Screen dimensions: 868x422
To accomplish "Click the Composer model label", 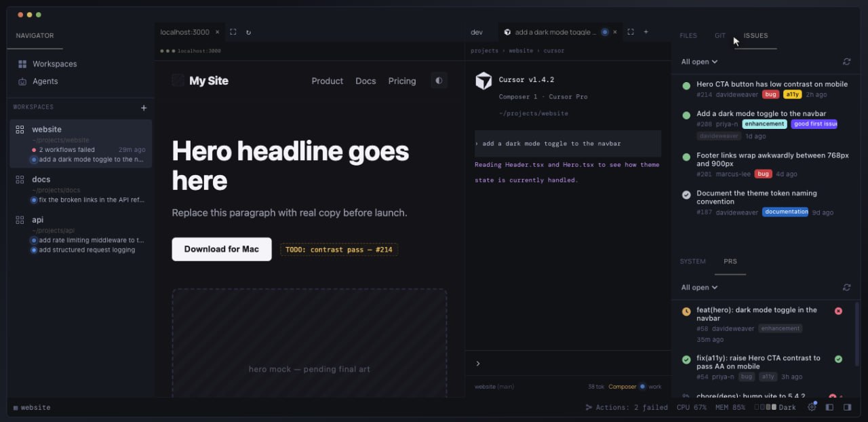I will (x=623, y=387).
